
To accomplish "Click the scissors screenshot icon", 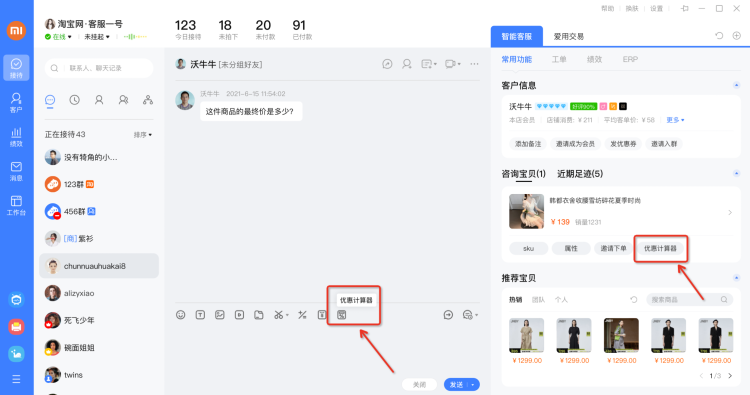I will pos(278,315).
